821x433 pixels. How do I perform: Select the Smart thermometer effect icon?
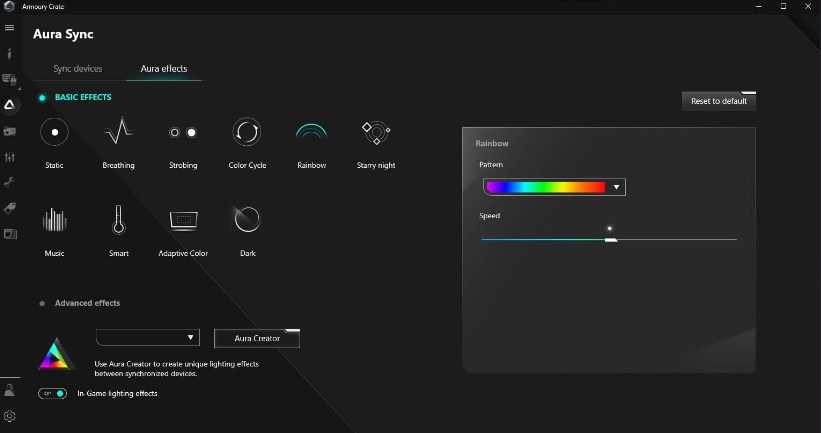[118, 220]
